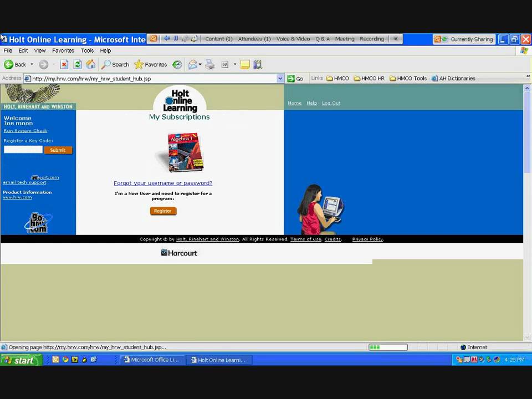
Task: Click the go.hrw.com logo
Action: coord(38,223)
